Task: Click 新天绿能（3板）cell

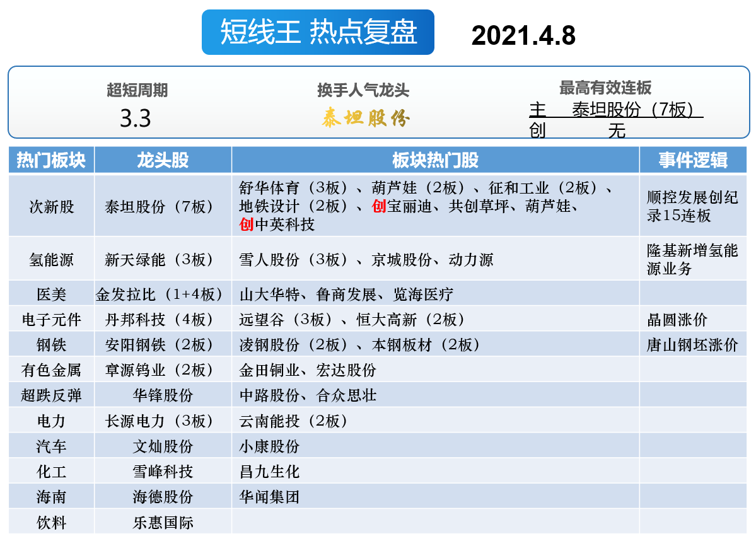Action: (x=163, y=259)
